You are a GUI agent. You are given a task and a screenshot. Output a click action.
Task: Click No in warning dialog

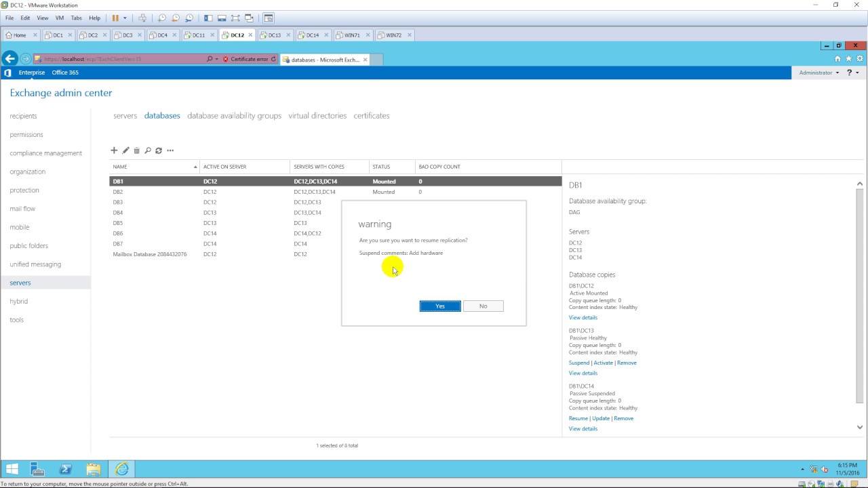[x=483, y=306]
